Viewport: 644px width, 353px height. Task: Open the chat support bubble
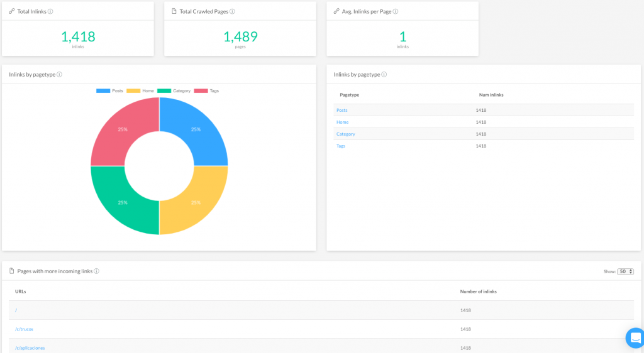635,338
